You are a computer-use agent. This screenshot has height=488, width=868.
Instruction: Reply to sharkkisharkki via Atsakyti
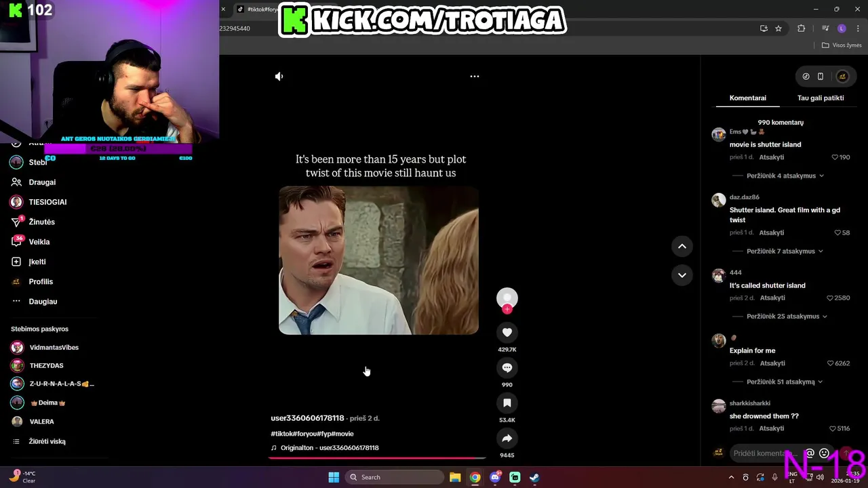[772, 428]
